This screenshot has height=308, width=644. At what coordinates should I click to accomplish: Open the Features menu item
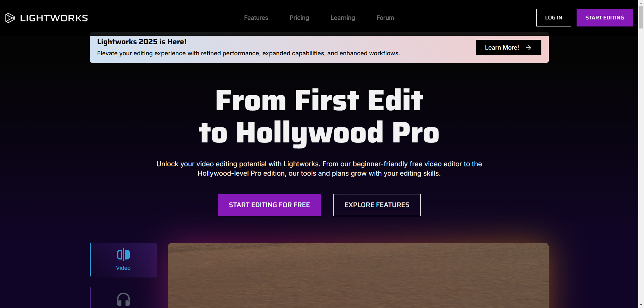point(256,18)
